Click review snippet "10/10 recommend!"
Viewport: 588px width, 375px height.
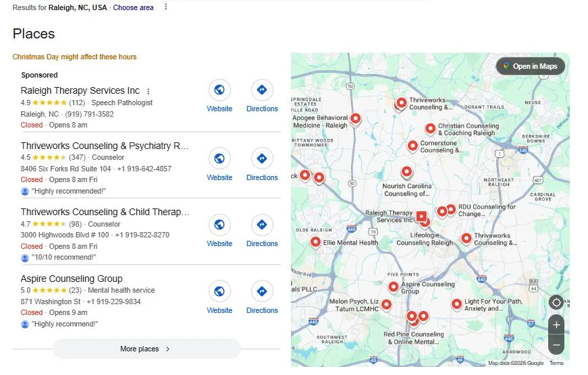63,258
